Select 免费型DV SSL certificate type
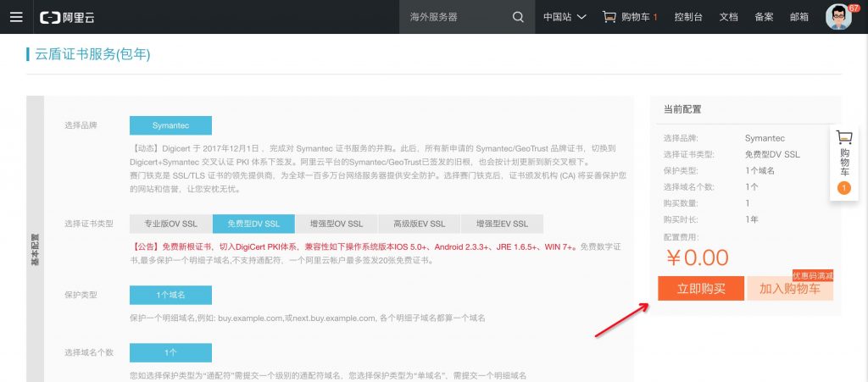The image size is (868, 382). click(253, 224)
